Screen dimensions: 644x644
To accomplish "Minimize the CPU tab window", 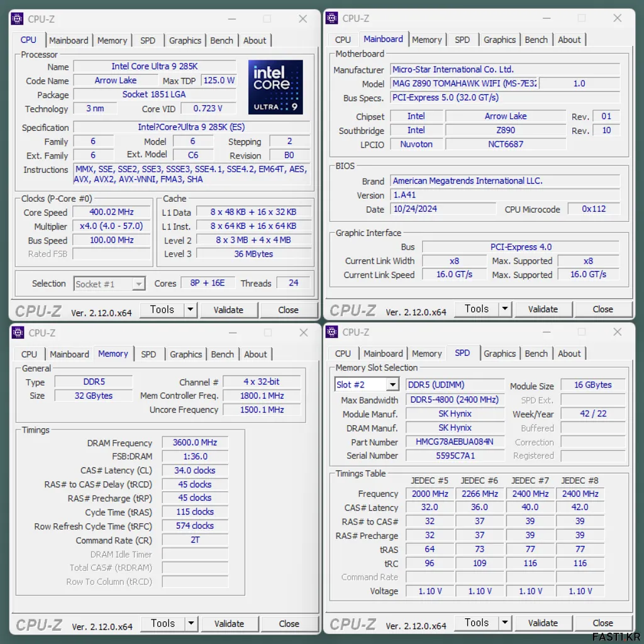I will pyautogui.click(x=232, y=19).
